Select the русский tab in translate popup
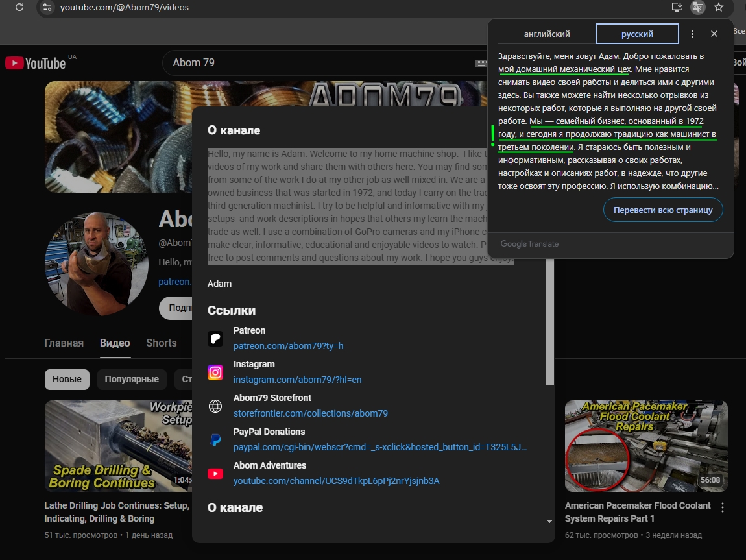The image size is (746, 560). click(637, 34)
